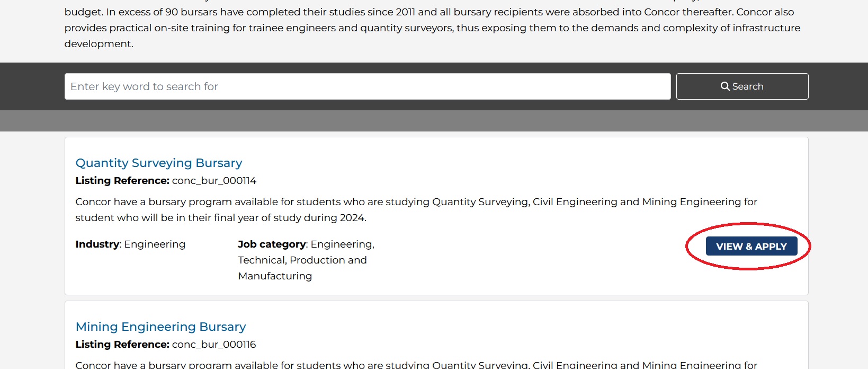Viewport: 868px width, 369px height.
Task: Click listing reference conc_bur_000114
Action: pyautogui.click(x=214, y=181)
